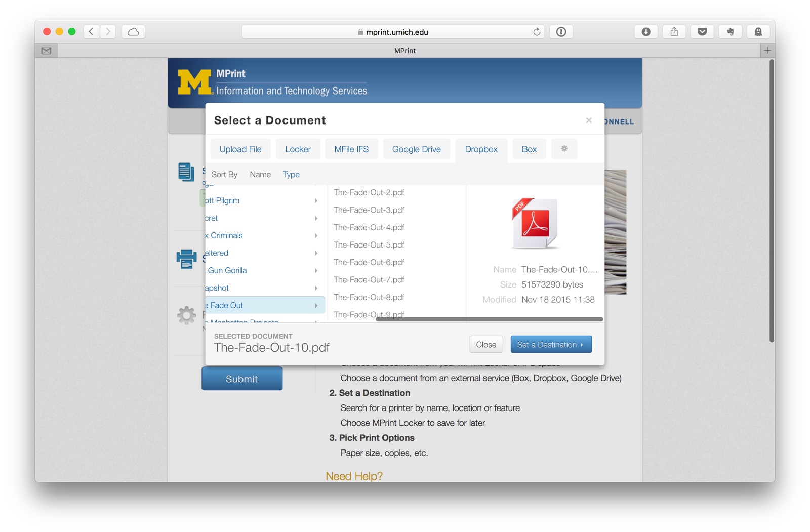Expand the Criminals folder arrow

pos(316,236)
